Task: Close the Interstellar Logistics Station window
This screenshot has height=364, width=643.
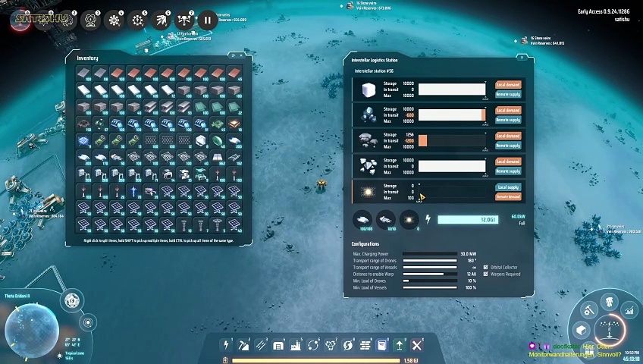Action: (522, 58)
